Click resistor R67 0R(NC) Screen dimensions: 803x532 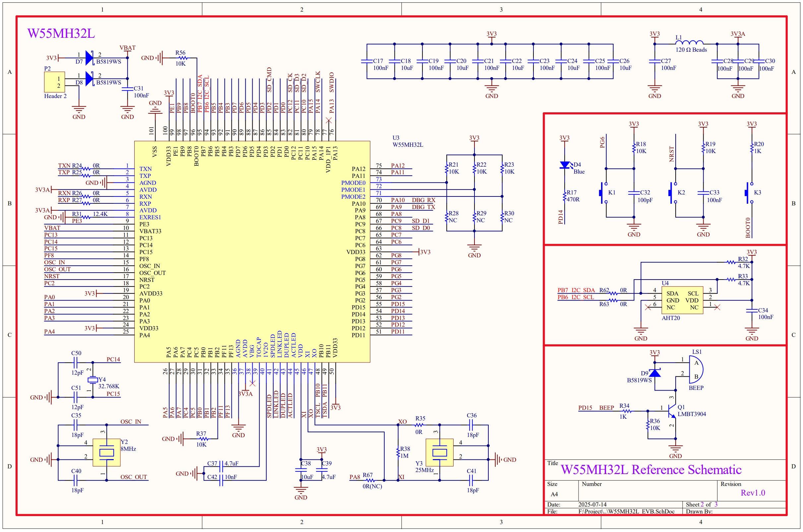(x=370, y=480)
